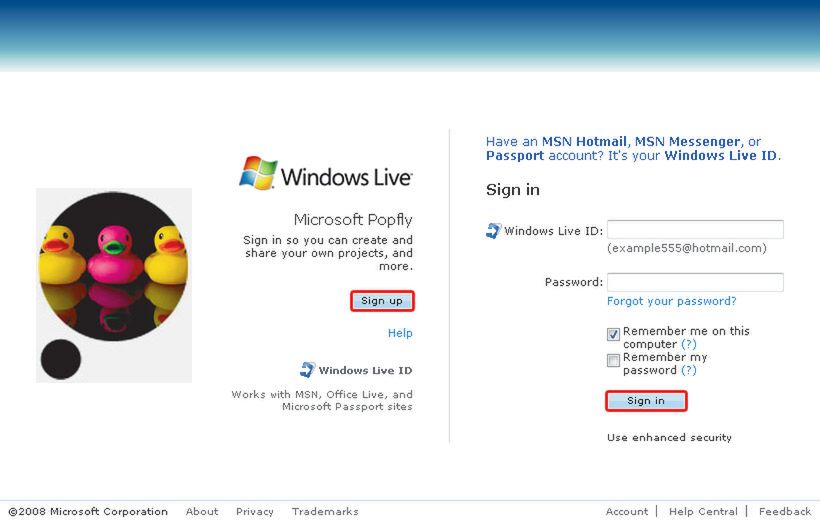Open the Help link under Sign up

point(400,333)
